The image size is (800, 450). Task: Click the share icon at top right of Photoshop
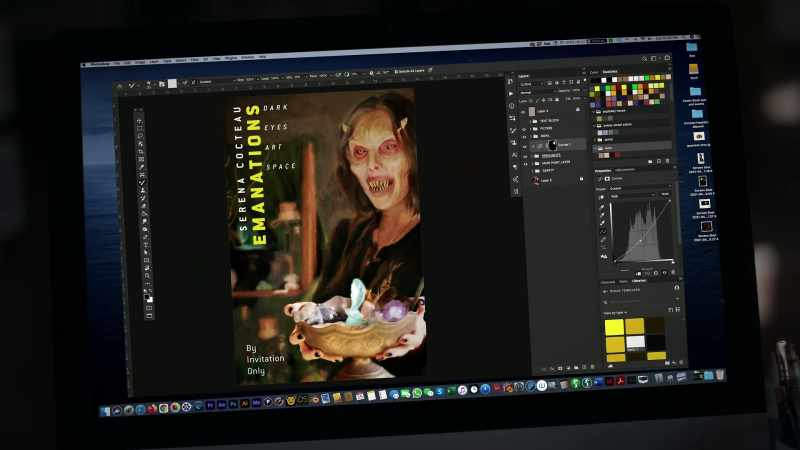666,58
